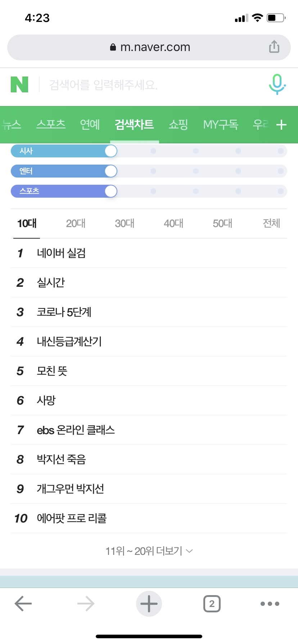
Task: Tap the m.naver.com address bar
Action: pyautogui.click(x=150, y=47)
